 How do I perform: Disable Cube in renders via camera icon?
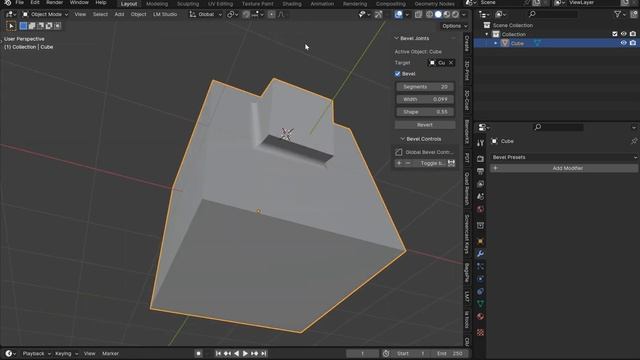click(633, 43)
